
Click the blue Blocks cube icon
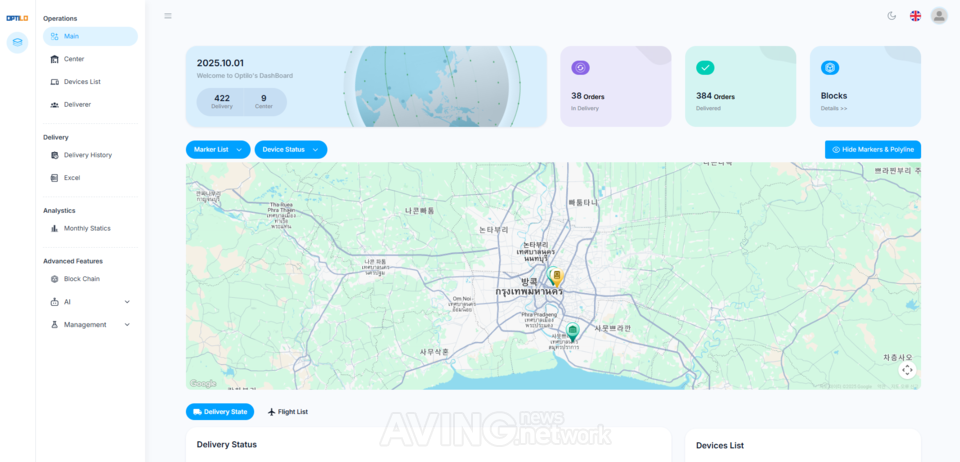[x=830, y=68]
